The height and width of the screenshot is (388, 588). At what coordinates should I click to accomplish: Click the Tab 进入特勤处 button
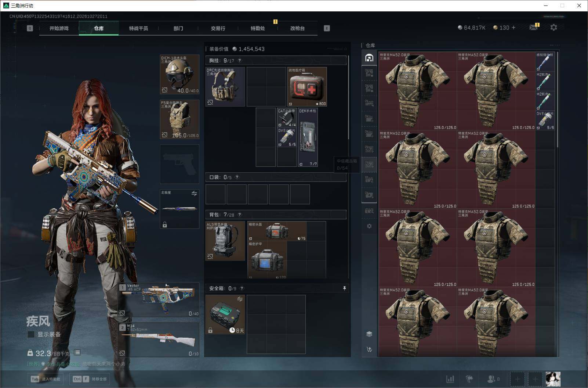[x=46, y=379]
